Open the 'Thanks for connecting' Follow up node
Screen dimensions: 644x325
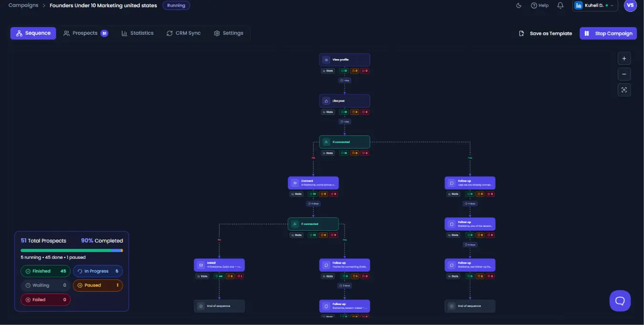coord(344,265)
